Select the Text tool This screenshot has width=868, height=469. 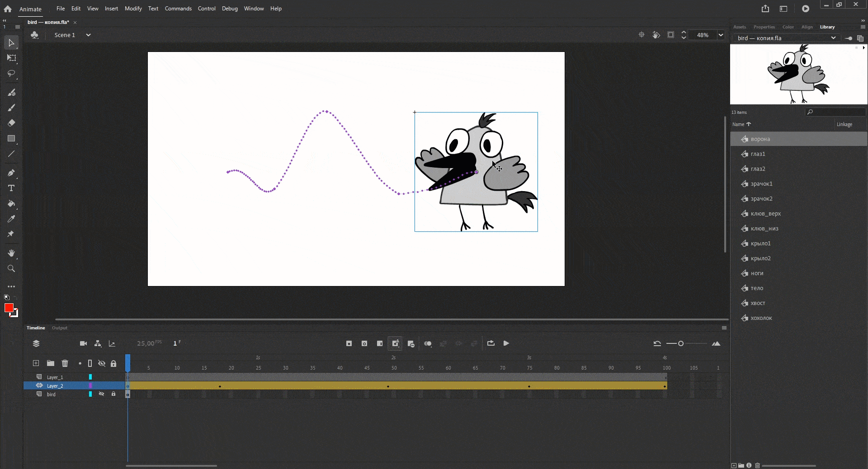[x=11, y=188]
